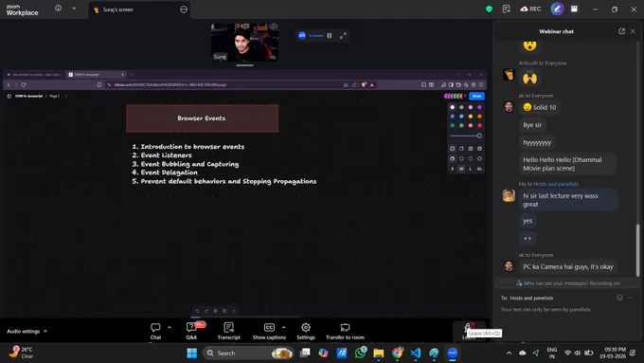644x363 pixels.
Task: Select the last fill style option
Action: coord(479,149)
